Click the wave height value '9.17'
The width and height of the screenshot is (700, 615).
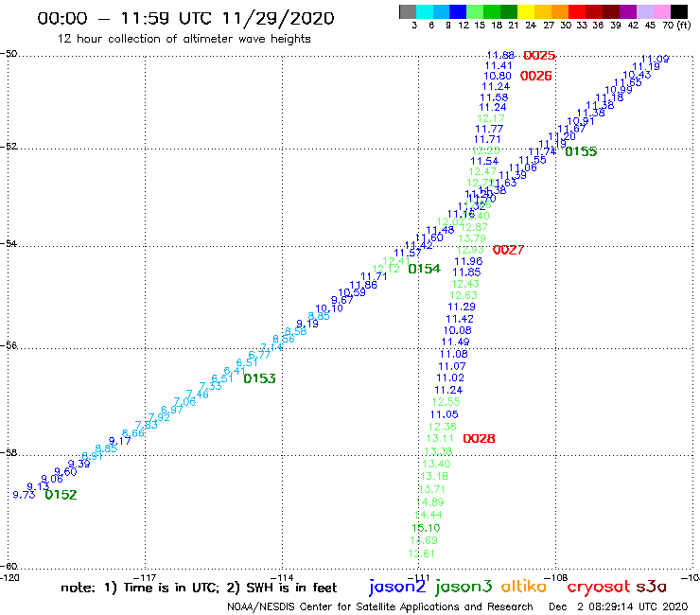click(119, 441)
